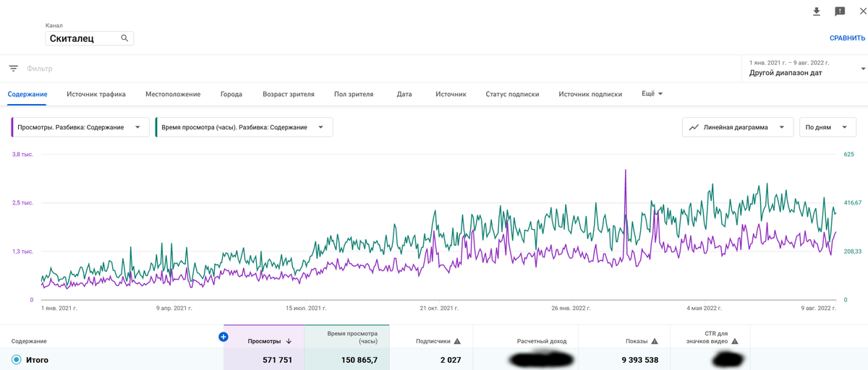Click subscribers value 2 027
The image size is (868, 370).
(450, 360)
